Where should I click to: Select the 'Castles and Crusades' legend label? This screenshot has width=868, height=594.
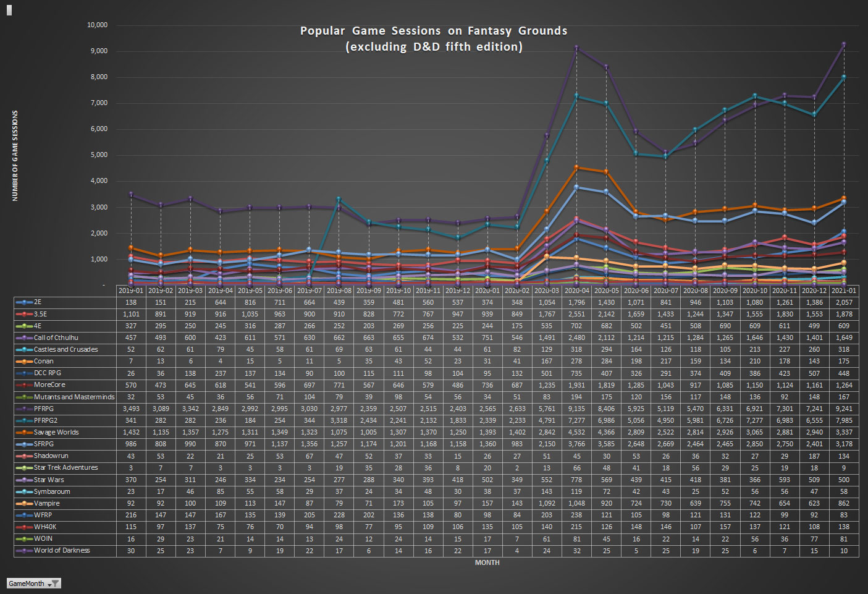66,349
